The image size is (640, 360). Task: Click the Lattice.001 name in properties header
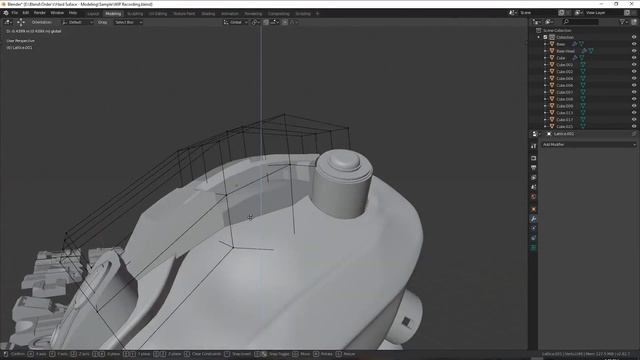[x=564, y=134]
